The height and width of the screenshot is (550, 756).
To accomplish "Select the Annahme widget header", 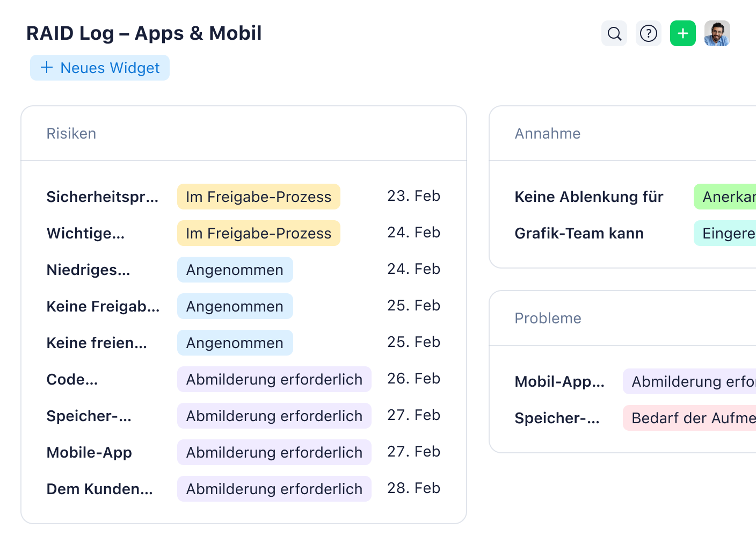I will click(x=548, y=133).
